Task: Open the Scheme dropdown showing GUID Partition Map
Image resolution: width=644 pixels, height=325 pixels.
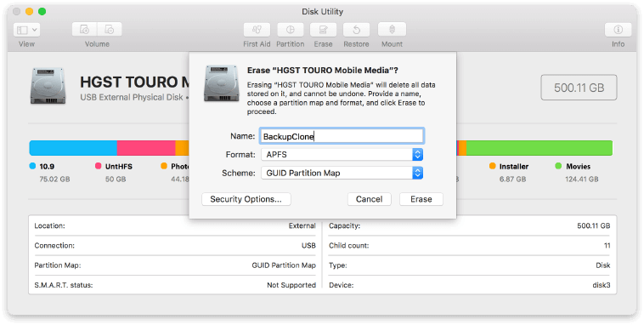Action: (342, 173)
